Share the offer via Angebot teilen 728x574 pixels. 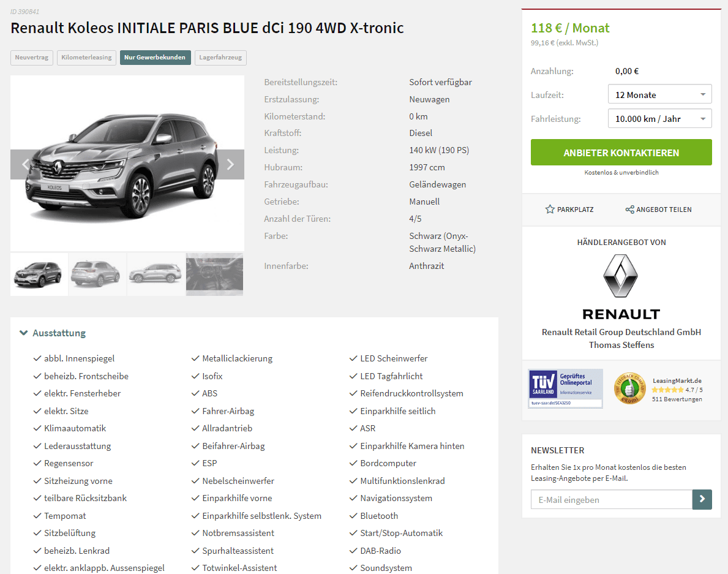click(x=658, y=210)
